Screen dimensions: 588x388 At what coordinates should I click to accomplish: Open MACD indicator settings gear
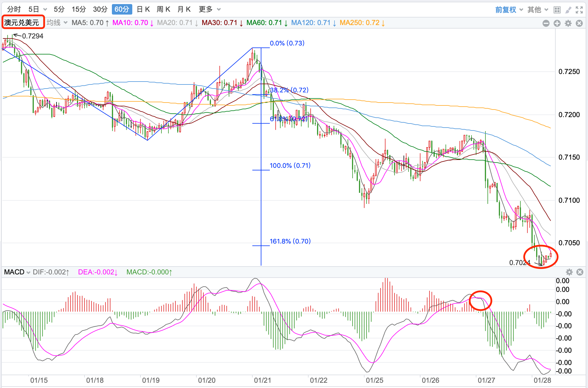tap(569, 272)
